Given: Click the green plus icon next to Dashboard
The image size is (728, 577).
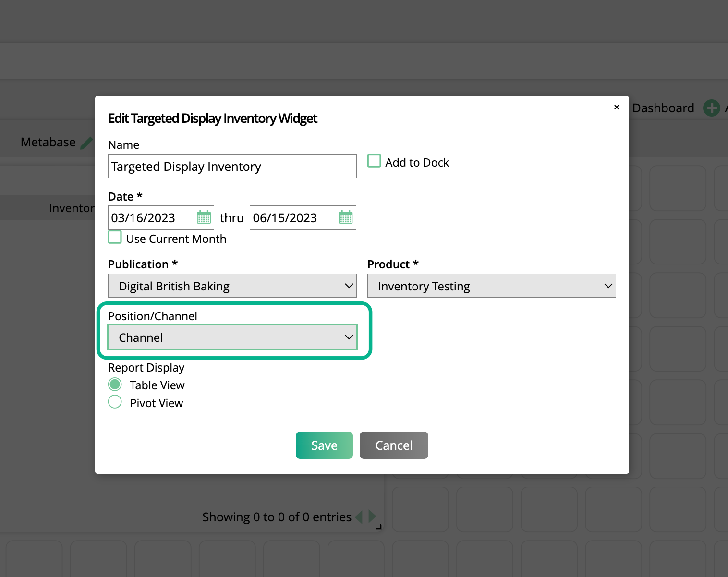Looking at the screenshot, I should 711,108.
